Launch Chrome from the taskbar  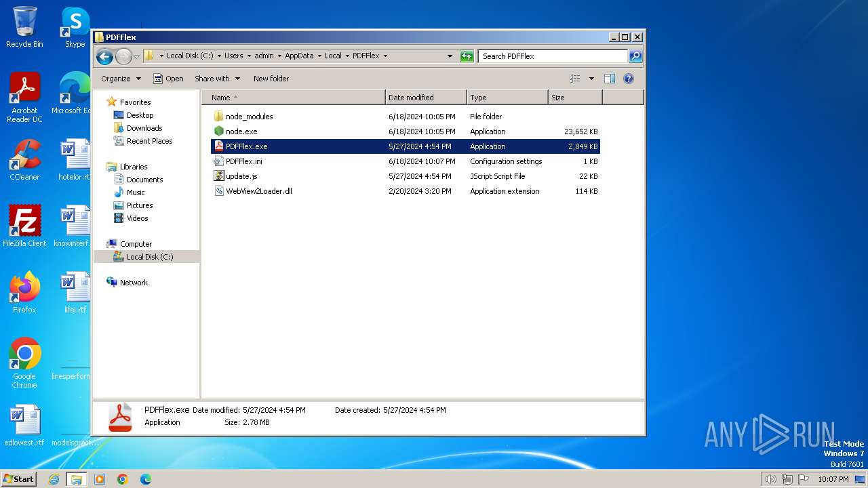click(123, 479)
